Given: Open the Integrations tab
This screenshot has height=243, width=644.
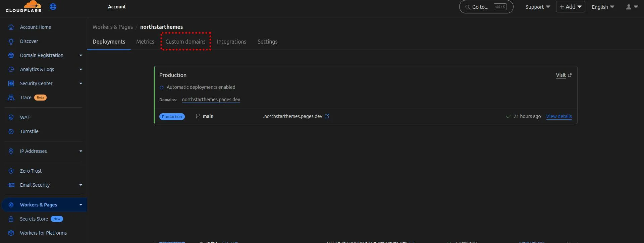Looking at the screenshot, I should point(231,42).
